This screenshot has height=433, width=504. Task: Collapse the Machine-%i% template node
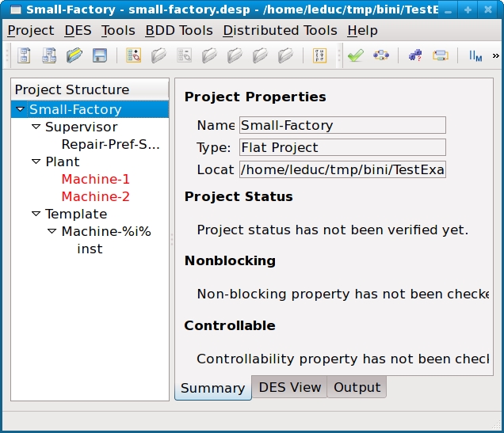point(52,231)
